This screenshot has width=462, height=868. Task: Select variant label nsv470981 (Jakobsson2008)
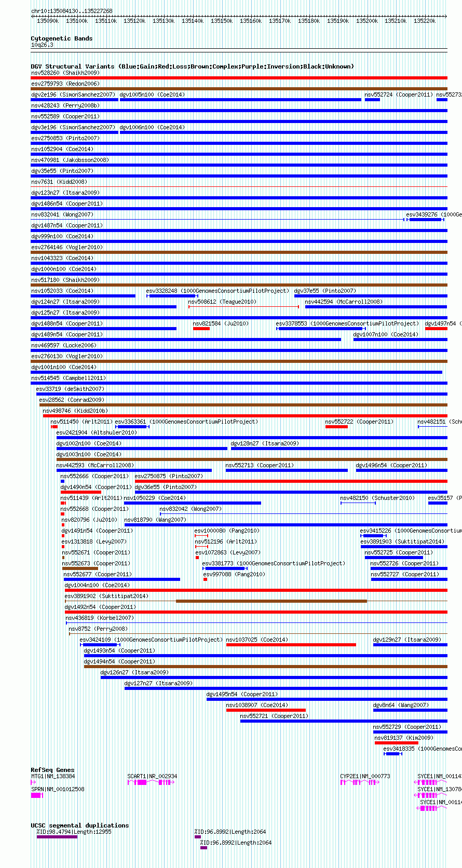[70, 160]
